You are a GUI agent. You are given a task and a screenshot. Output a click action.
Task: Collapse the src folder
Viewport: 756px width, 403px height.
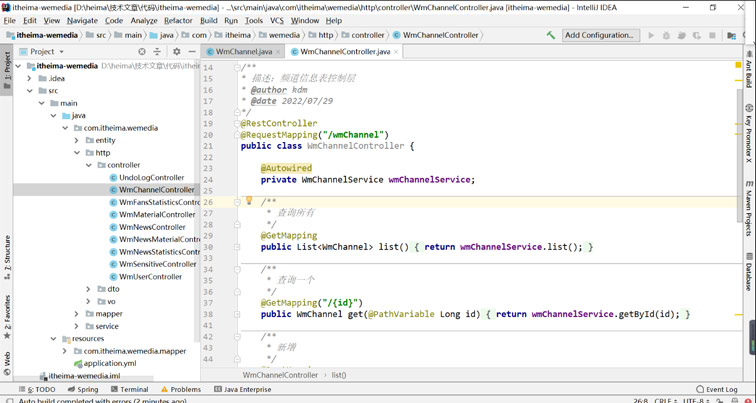(x=29, y=91)
